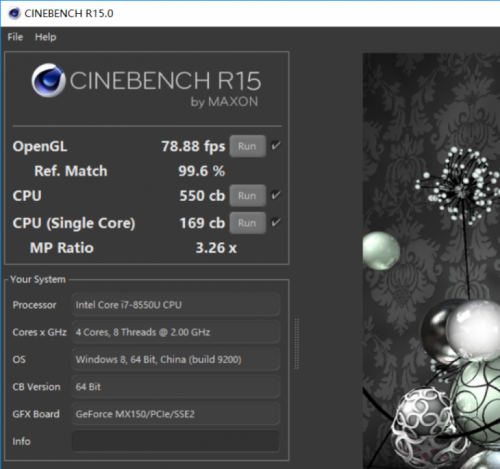Click the rendered ornament scene preview
The height and width of the screenshot is (469, 500).
coord(431,261)
